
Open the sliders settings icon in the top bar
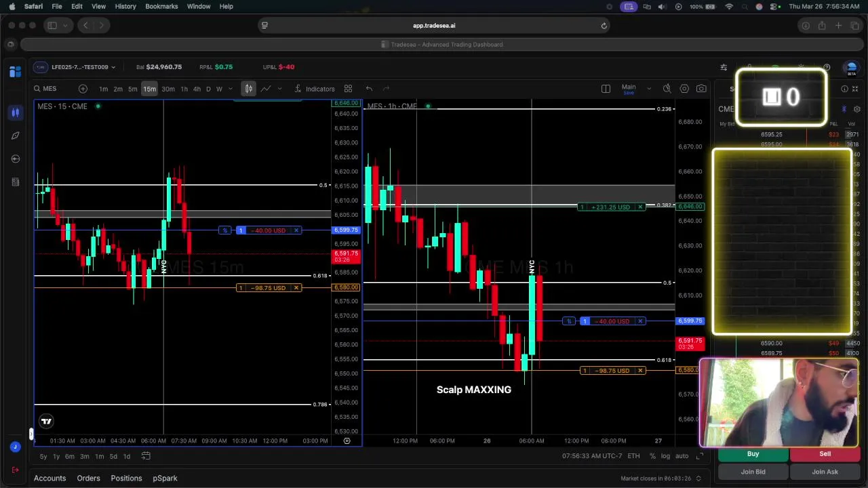pyautogui.click(x=724, y=67)
